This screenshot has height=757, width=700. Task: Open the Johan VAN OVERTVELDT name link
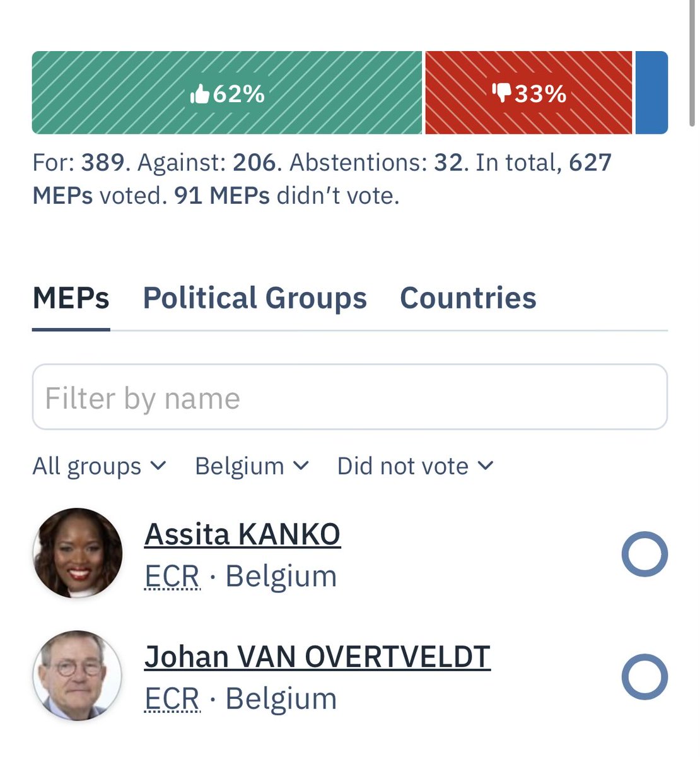pos(317,657)
